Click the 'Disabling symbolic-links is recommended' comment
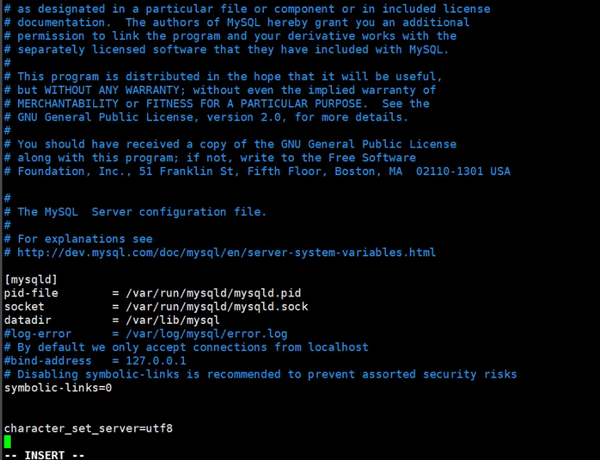Screen dimensions: 600x460 coord(260,374)
